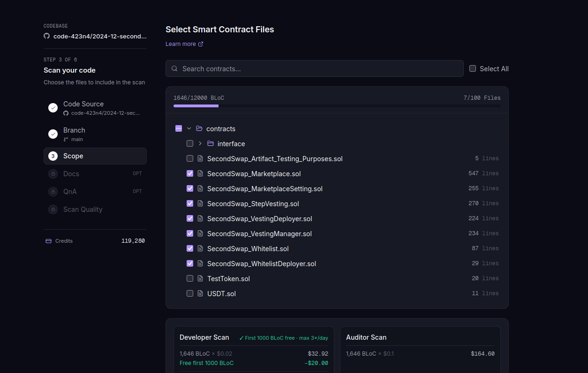
Task: Click the GitHub icon beside codebase name
Action: 46,36
